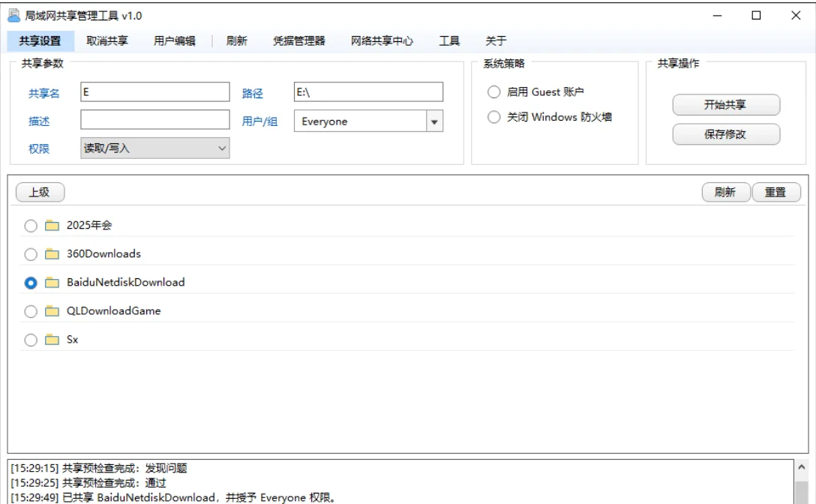Click the 上级 button
This screenshot has height=504, width=816.
pos(40,192)
